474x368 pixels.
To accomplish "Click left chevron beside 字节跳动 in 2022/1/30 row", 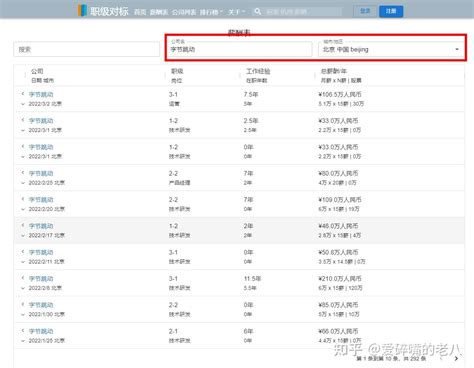I will coord(23,305).
